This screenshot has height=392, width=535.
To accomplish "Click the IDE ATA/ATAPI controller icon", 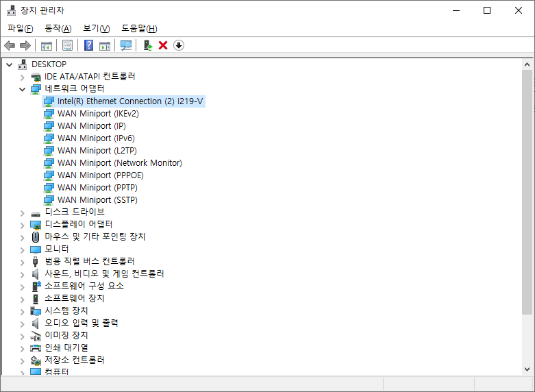I will pyautogui.click(x=36, y=77).
